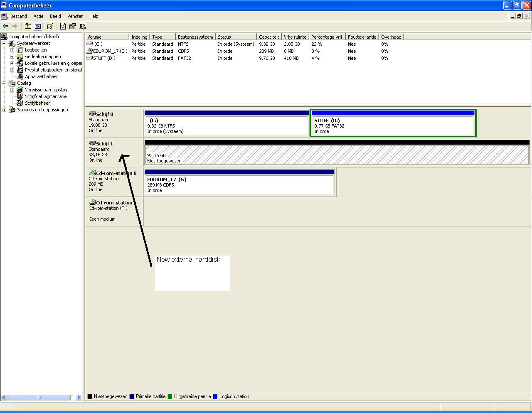Select the STUFF (D:) 9,77 GB FAT32 partition block

pos(393,123)
